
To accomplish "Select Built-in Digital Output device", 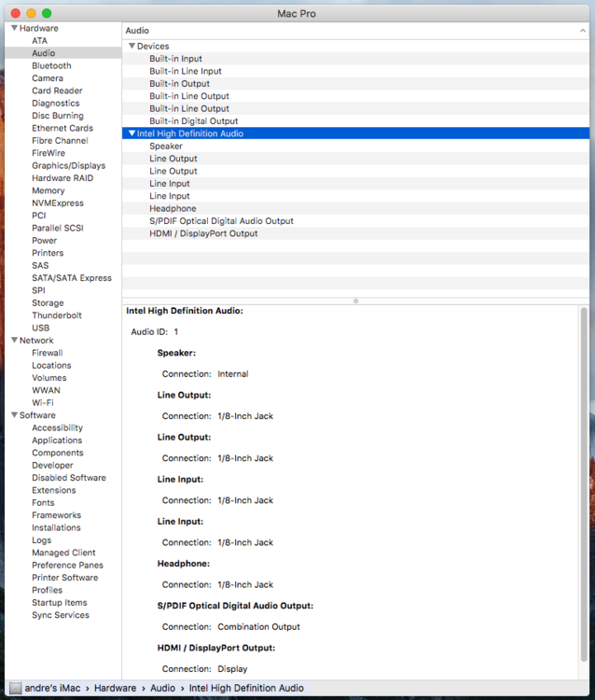I will [193, 121].
